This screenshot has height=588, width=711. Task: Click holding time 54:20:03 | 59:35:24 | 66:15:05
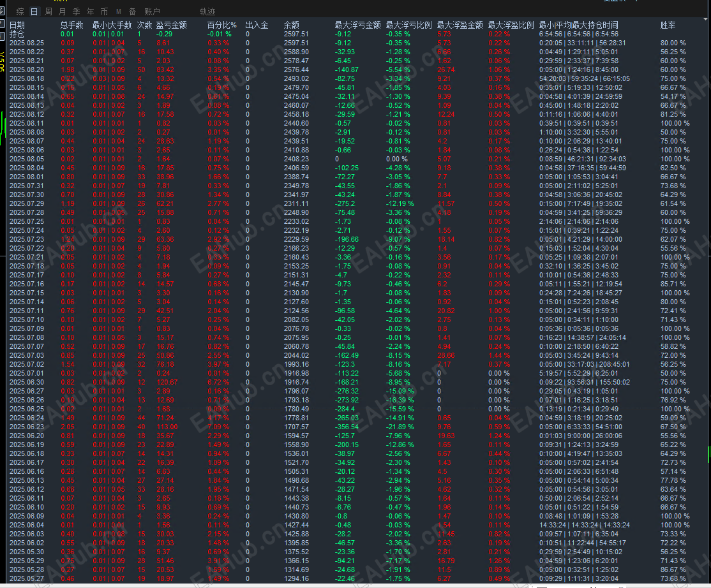(585, 79)
